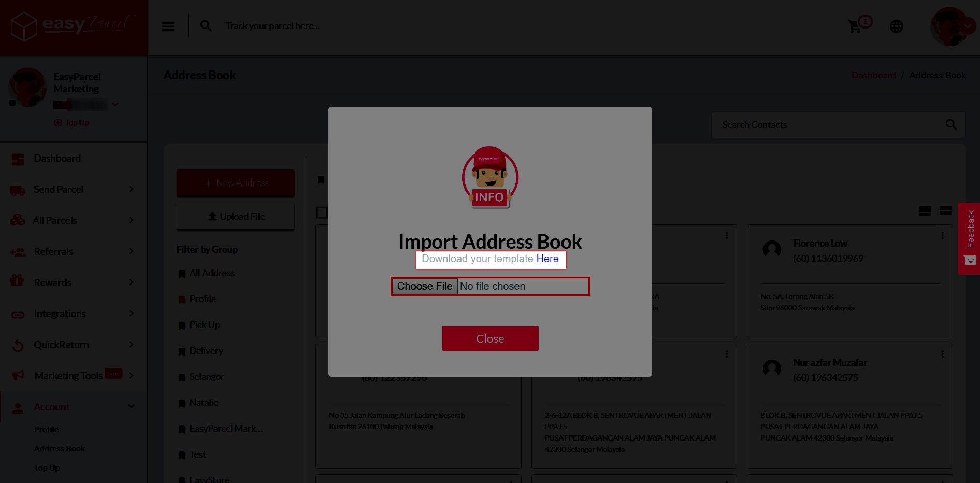Click the globe language icon
Image resolution: width=980 pixels, height=483 pixels.
(x=896, y=26)
